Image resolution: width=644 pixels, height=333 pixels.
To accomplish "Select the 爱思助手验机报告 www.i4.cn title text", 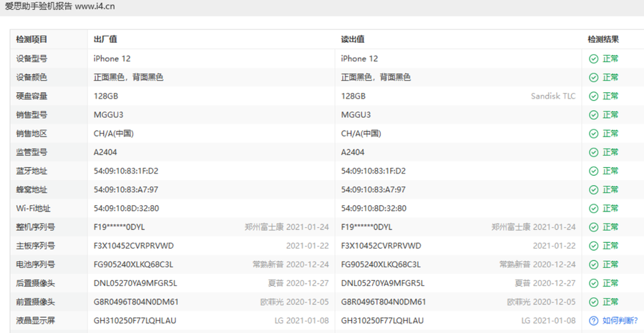I will 59,6.
